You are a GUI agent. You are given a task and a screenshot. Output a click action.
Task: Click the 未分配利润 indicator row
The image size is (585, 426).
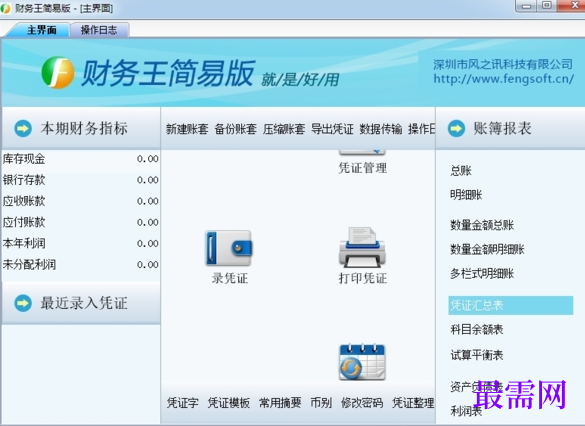coord(81,265)
